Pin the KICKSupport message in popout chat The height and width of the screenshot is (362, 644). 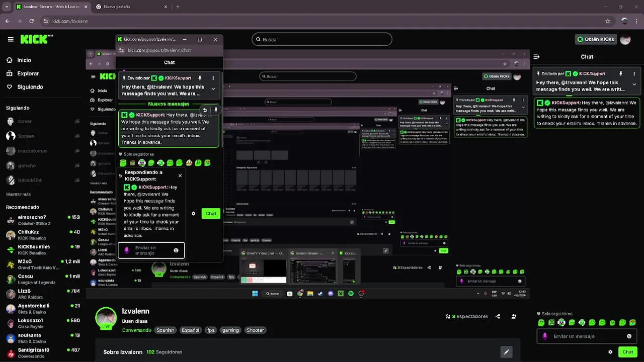[216, 110]
